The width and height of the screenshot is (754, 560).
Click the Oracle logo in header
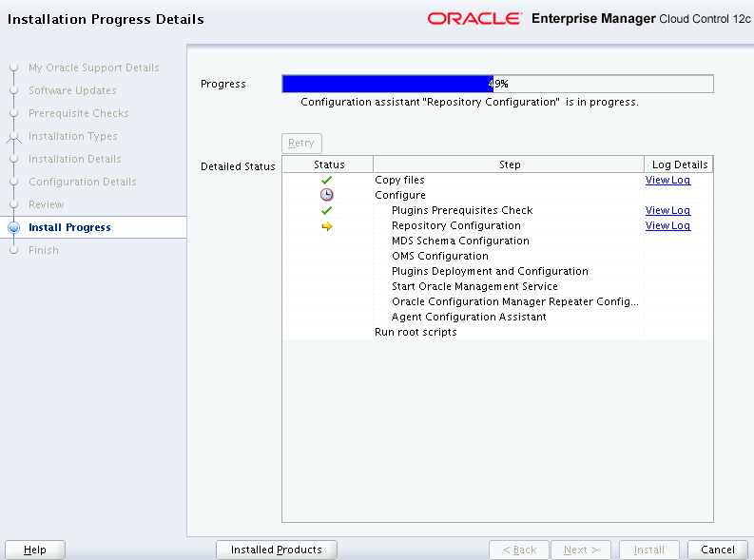tap(474, 18)
